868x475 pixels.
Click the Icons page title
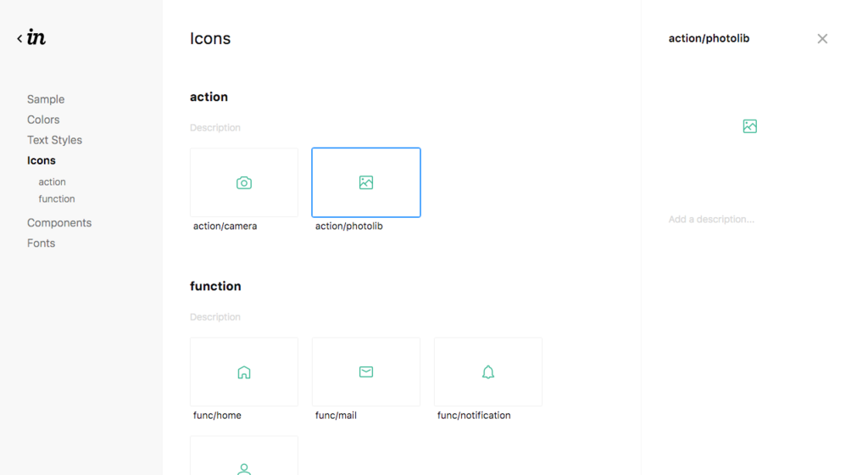click(x=210, y=38)
